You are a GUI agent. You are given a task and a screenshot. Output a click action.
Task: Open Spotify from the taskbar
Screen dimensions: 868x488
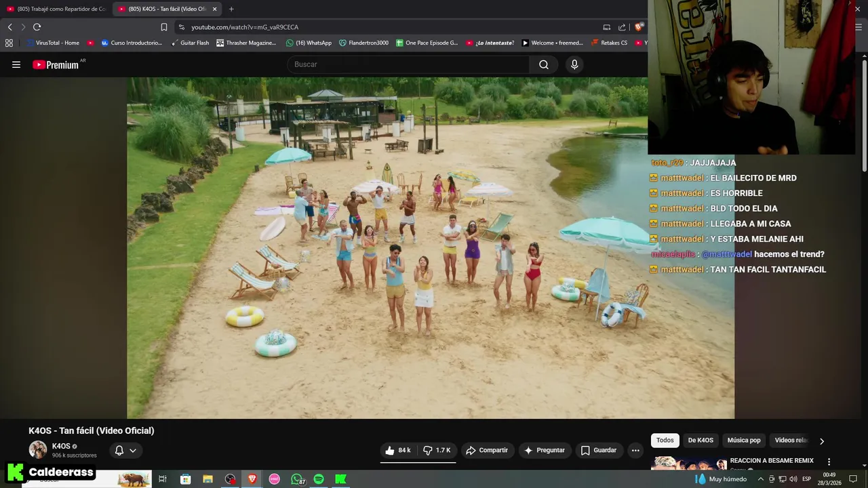click(319, 479)
